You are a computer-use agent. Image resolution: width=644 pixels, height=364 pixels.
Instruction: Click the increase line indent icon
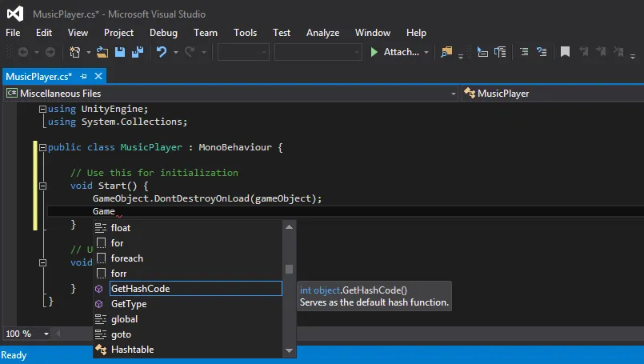(x=500, y=52)
